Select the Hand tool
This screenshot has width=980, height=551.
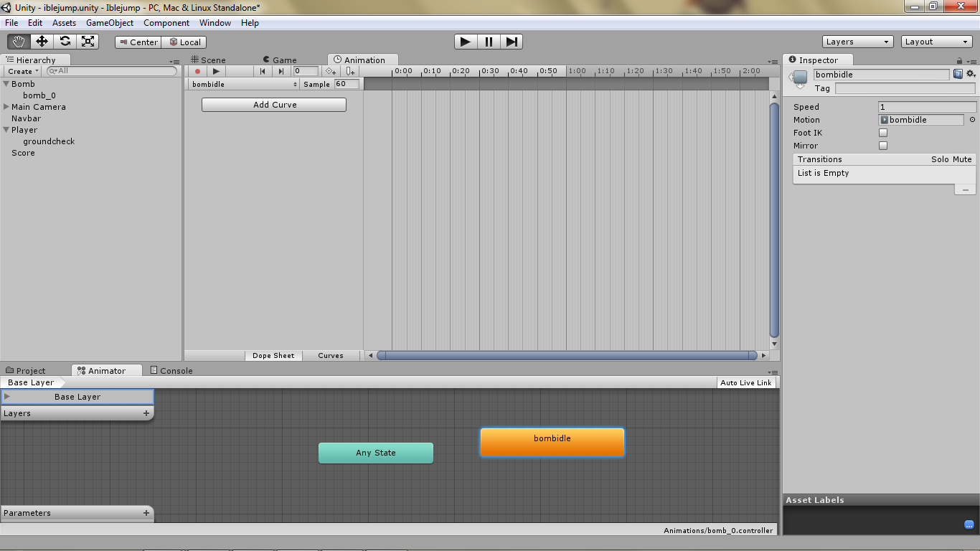click(19, 42)
